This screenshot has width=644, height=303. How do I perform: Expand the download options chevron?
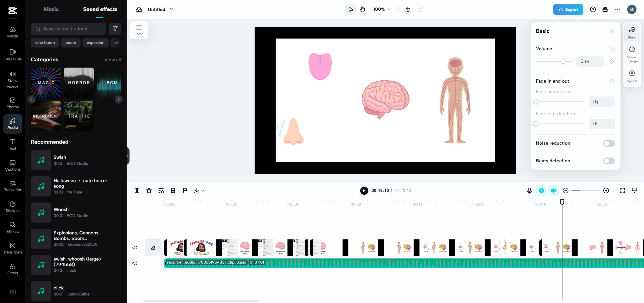pos(202,190)
